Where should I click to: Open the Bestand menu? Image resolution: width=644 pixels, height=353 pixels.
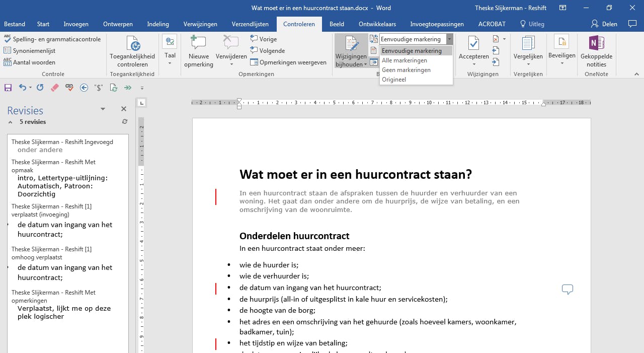[x=15, y=24]
